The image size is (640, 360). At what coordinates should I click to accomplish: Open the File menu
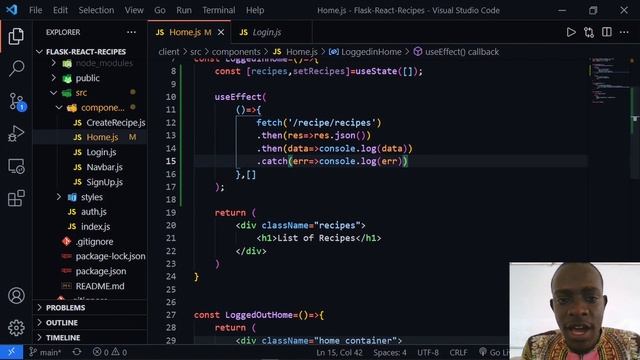[36, 10]
